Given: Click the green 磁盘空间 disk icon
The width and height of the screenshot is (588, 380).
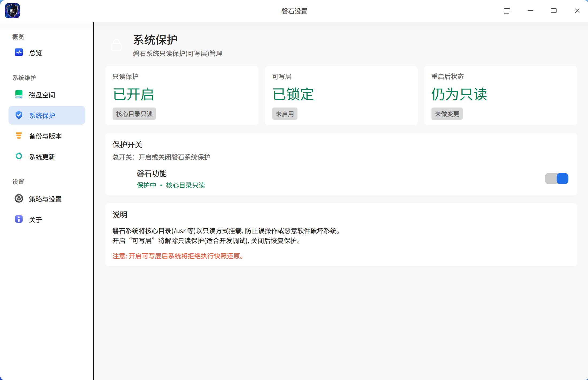Looking at the screenshot, I should (19, 94).
